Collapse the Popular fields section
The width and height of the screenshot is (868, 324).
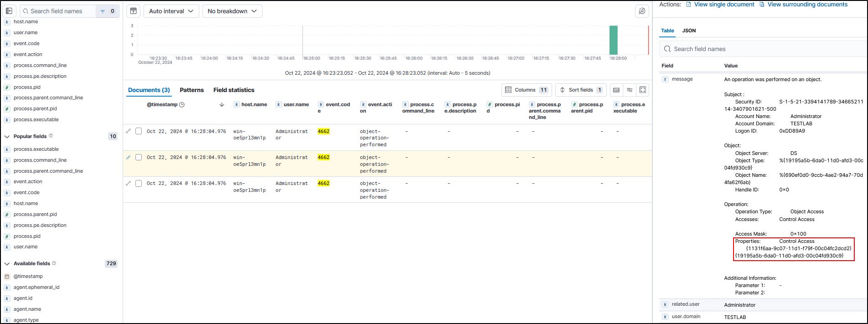coord(7,136)
